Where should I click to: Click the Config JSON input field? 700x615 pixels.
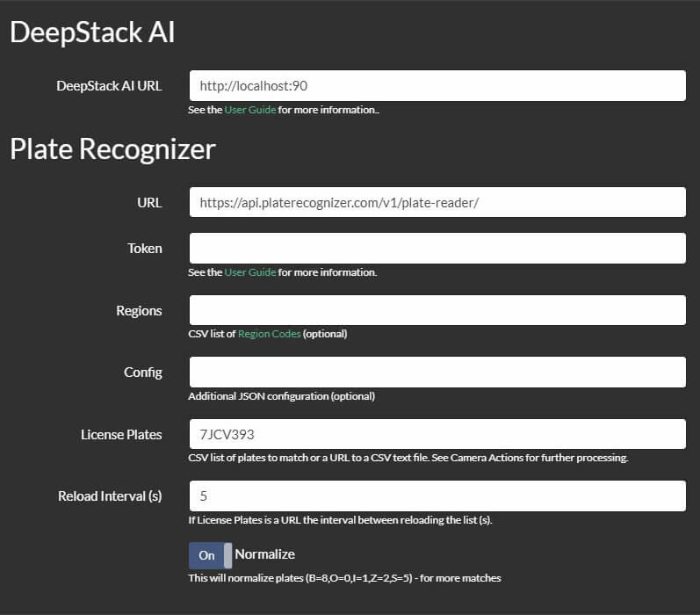coord(437,372)
